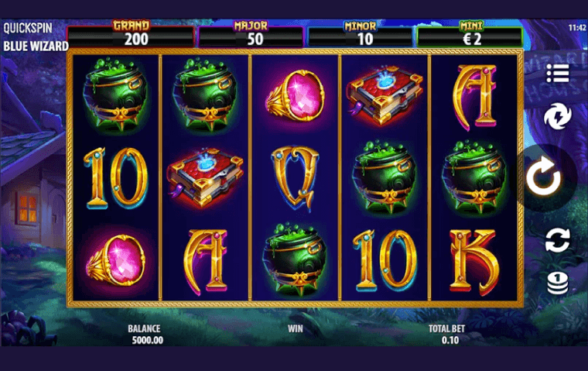Select the golden K symbol on reel five
The image size is (588, 371).
474,262
